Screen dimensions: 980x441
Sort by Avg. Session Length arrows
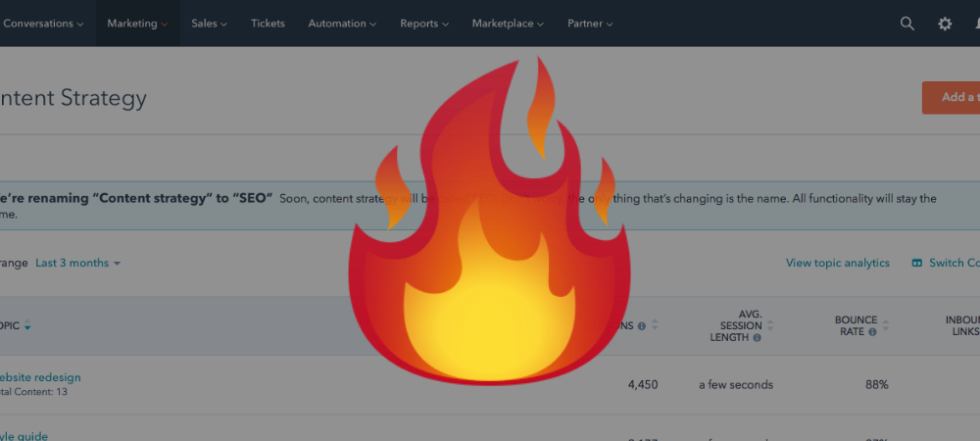(x=770, y=325)
